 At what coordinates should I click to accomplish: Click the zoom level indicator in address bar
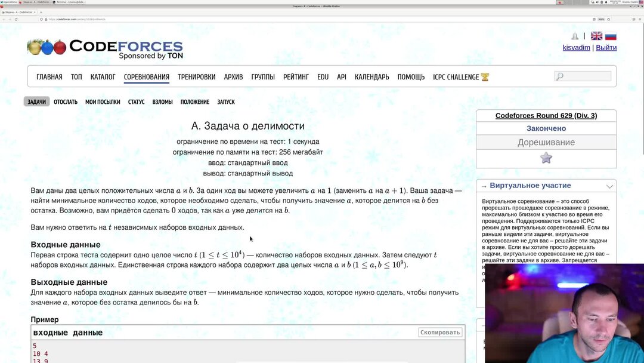click(x=601, y=19)
